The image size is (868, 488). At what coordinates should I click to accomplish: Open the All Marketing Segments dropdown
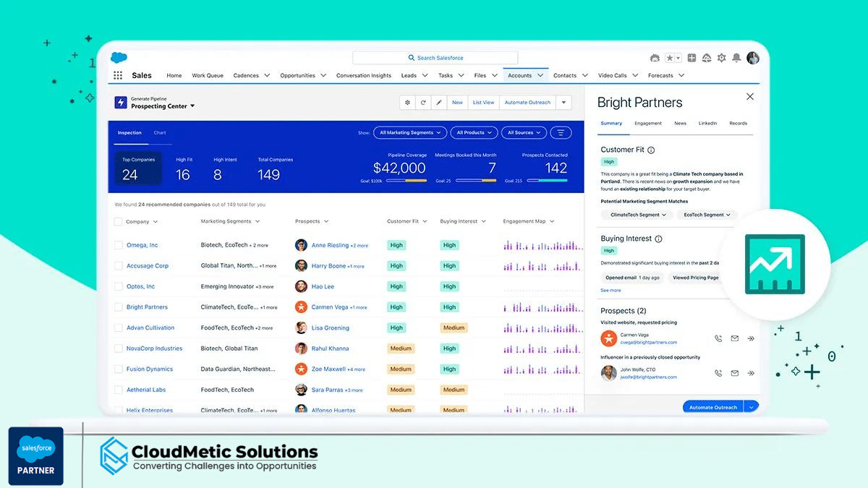409,133
